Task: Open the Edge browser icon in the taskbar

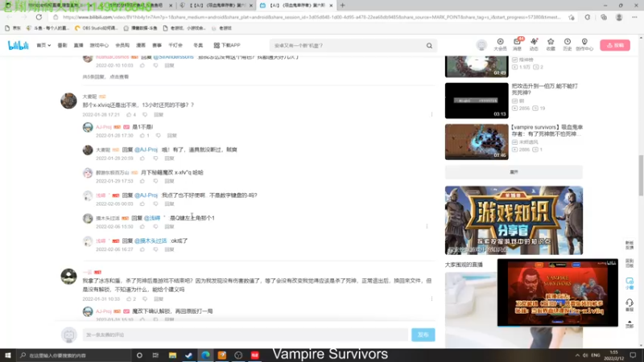Action: 205,355
